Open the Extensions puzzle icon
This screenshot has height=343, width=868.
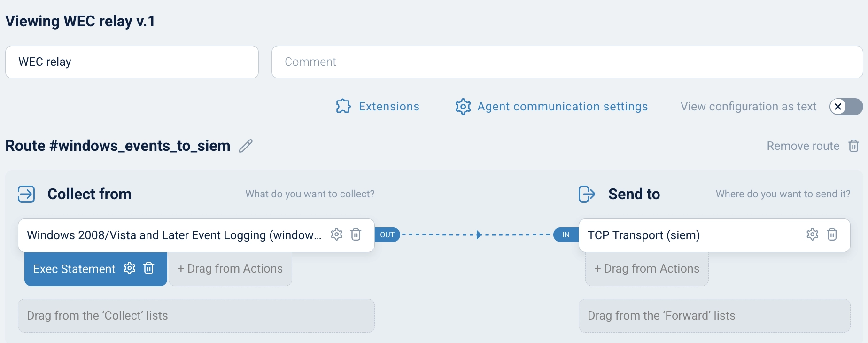(343, 106)
